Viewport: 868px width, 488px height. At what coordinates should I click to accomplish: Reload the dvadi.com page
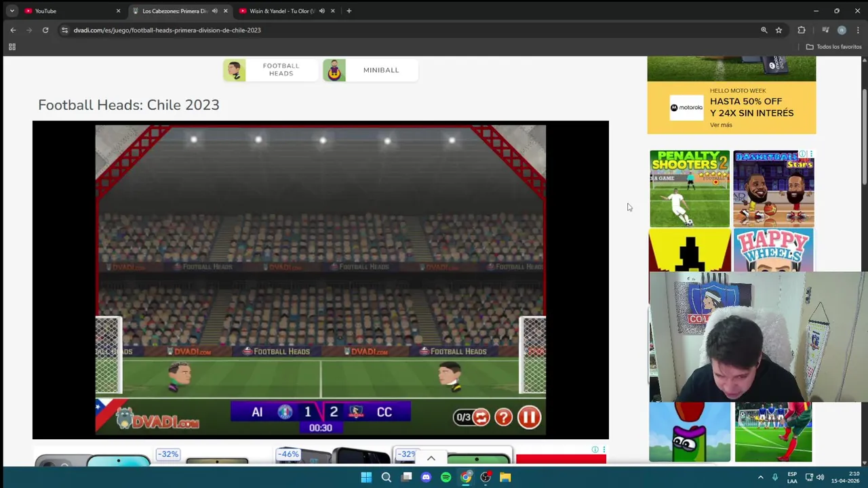point(45,30)
